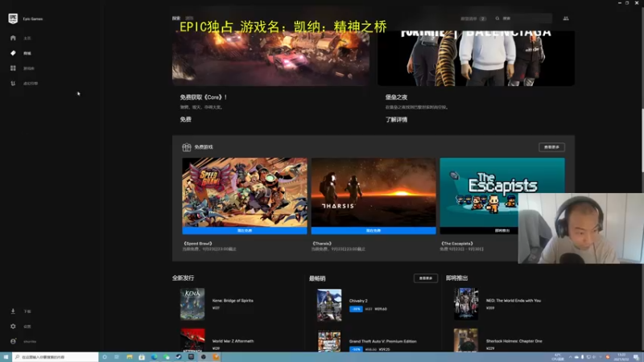Image resolution: width=644 pixels, height=362 pixels.
Task: Open Microsoft Store taskbar icon
Action: pos(142,357)
